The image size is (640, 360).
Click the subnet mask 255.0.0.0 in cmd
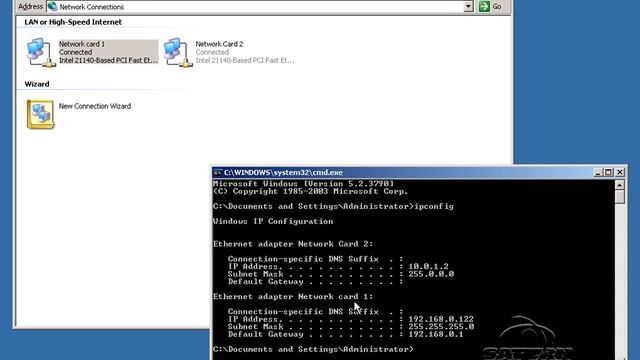(x=431, y=274)
